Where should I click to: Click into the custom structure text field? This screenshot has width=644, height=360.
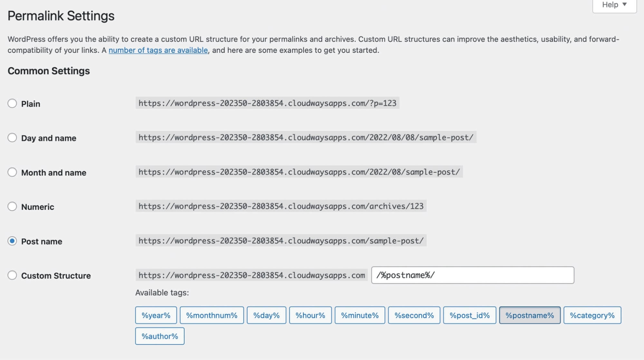coord(473,275)
